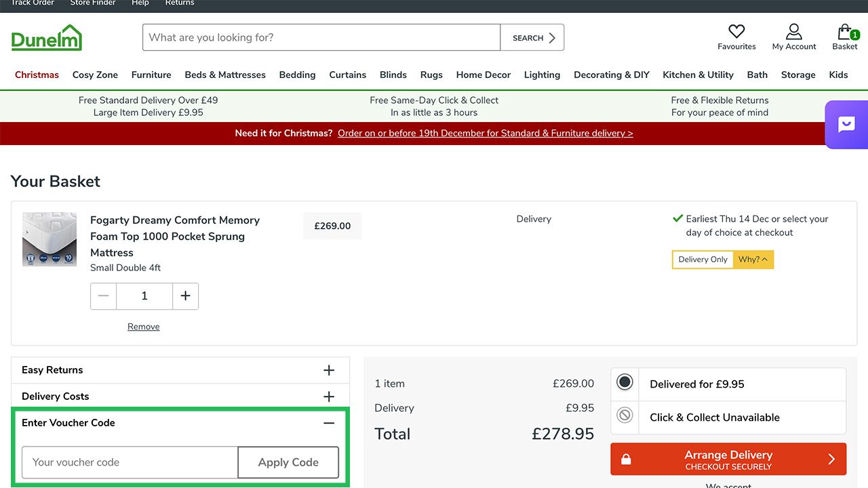The height and width of the screenshot is (488, 868).
Task: Open the Lighting category
Action: (542, 75)
